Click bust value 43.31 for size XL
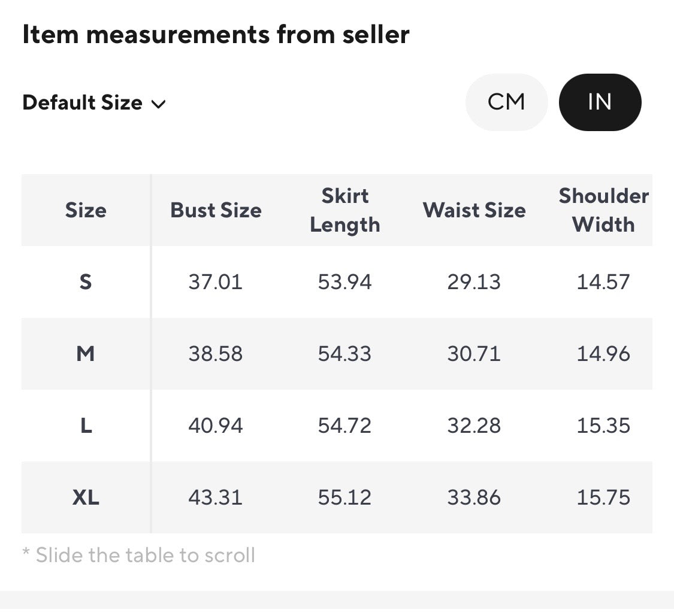674x616 pixels. pyautogui.click(x=215, y=497)
